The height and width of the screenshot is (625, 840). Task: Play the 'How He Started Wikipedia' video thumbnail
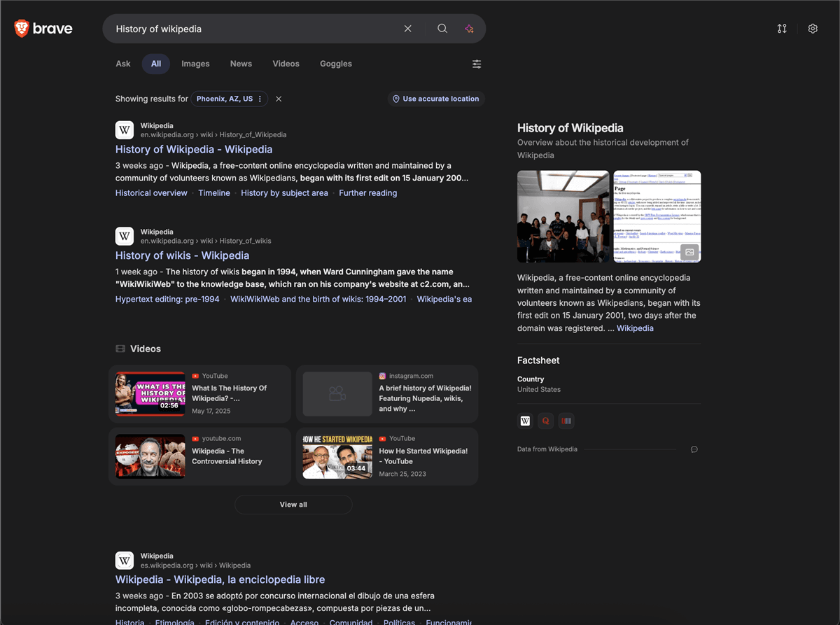pos(337,456)
